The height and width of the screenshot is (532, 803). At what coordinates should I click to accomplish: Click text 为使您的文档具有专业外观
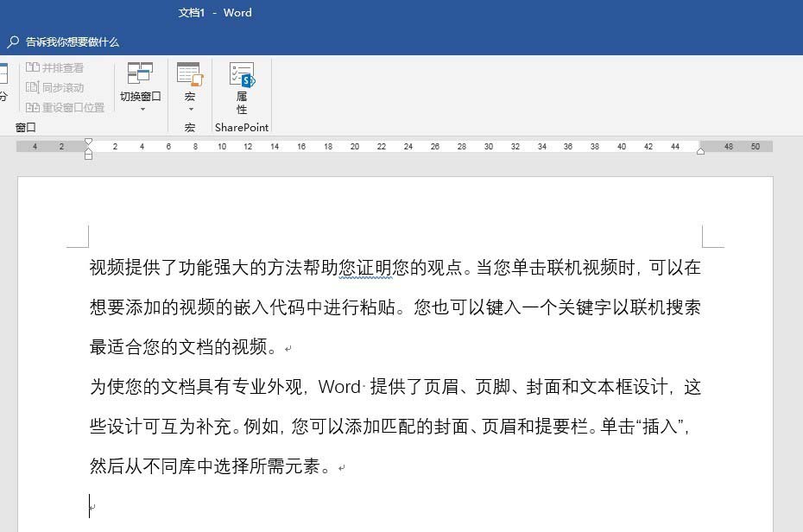tap(196, 387)
